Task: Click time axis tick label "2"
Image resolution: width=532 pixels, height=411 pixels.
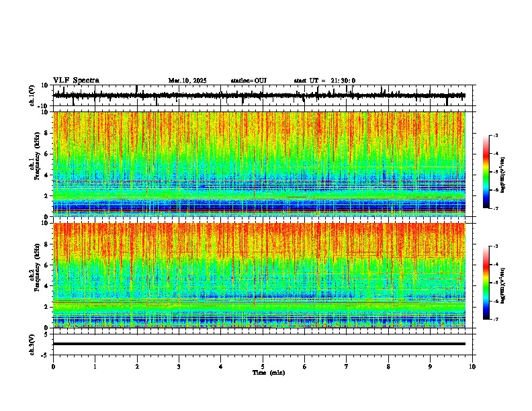Action: click(x=137, y=367)
